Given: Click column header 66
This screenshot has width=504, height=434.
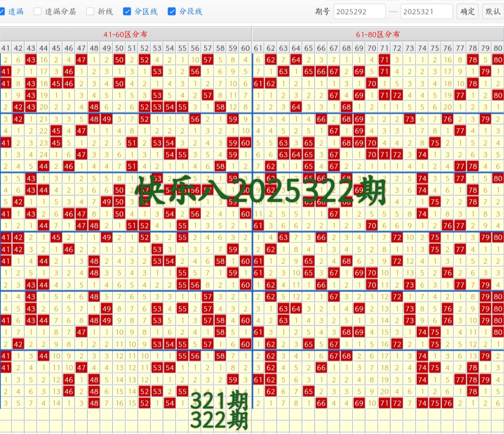Looking at the screenshot, I should click(x=321, y=48).
